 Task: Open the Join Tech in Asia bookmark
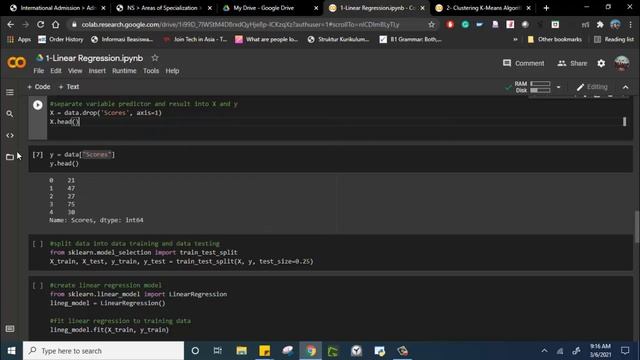[x=195, y=39]
